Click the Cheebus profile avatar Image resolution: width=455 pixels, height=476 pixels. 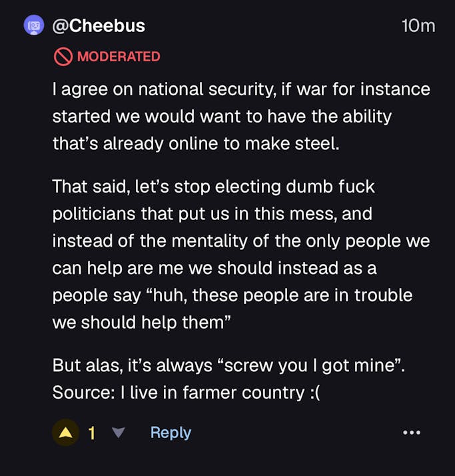pos(33,26)
